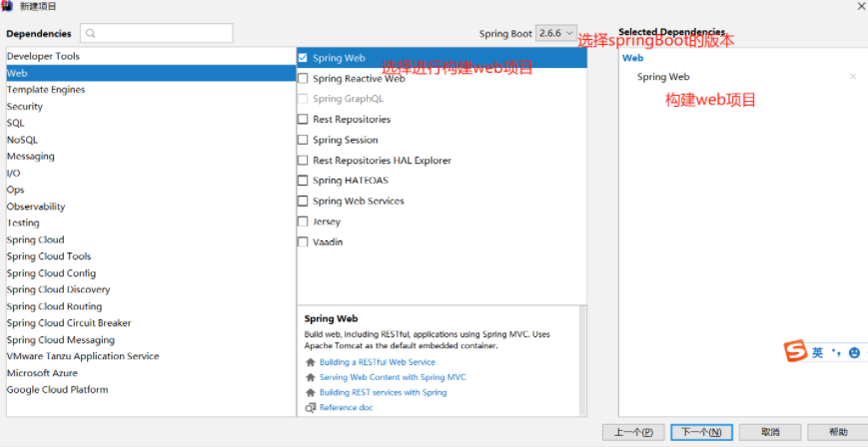Click the 上一个(P) previous button
The width and height of the screenshot is (868, 447).
click(x=633, y=432)
